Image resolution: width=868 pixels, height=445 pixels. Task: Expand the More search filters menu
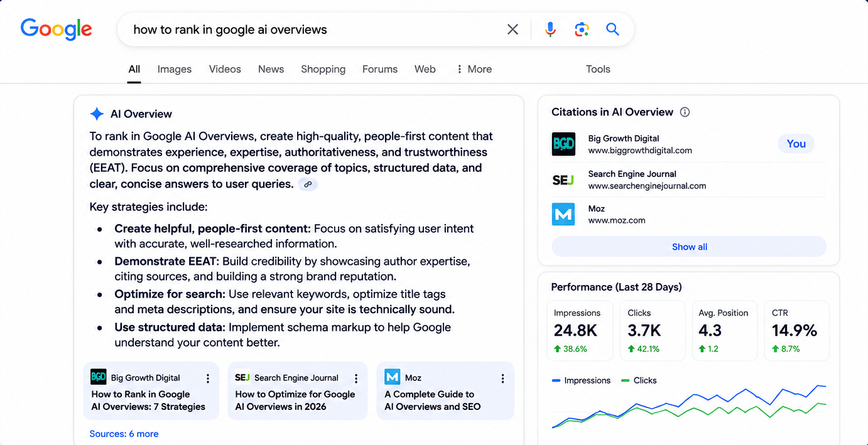click(474, 69)
